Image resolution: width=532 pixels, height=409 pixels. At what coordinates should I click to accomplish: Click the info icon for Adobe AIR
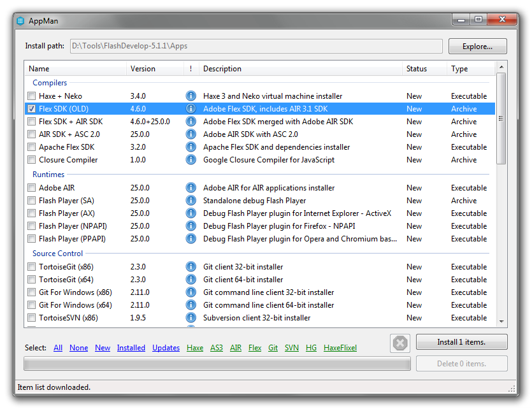click(x=191, y=188)
